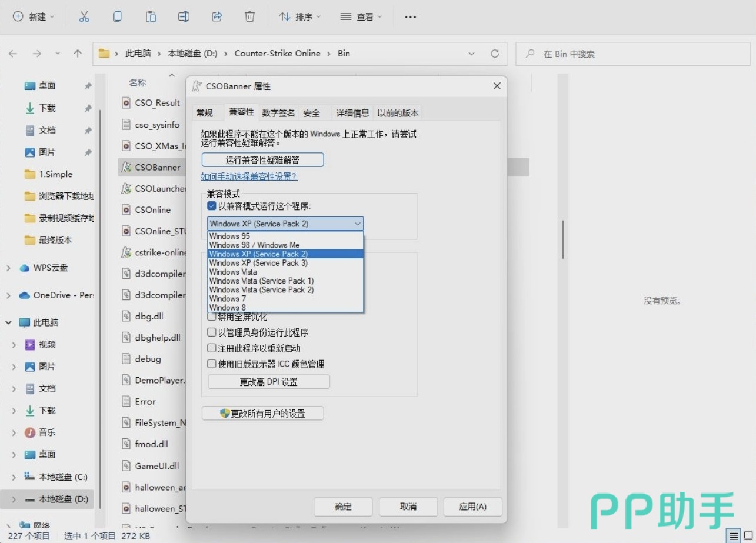Open 1.Simple folder in quick access
756x543 pixels.
[x=55, y=175]
